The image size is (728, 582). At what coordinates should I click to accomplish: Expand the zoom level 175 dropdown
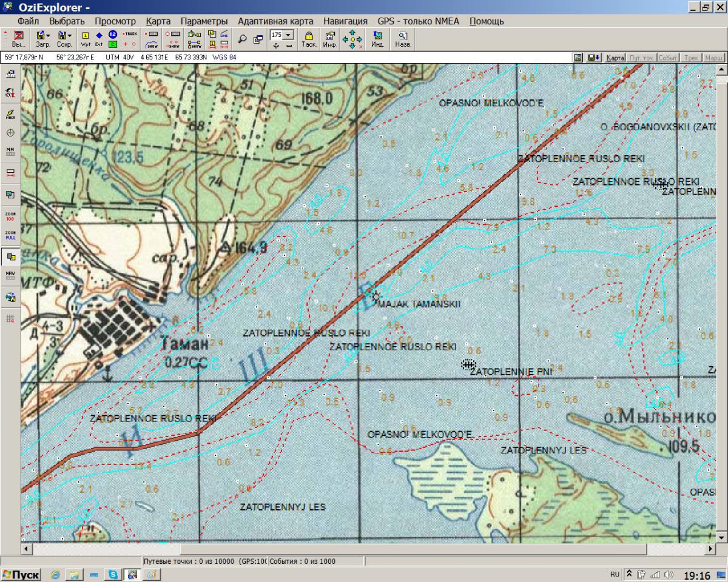[289, 35]
